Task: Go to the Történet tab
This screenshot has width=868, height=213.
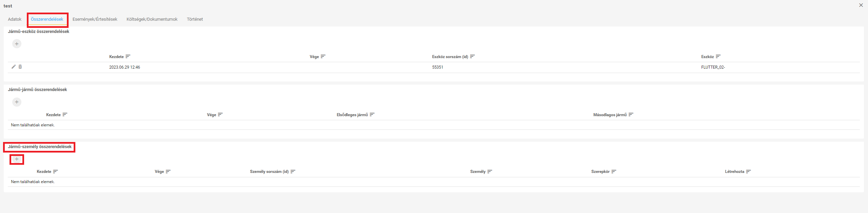Action: [x=195, y=19]
